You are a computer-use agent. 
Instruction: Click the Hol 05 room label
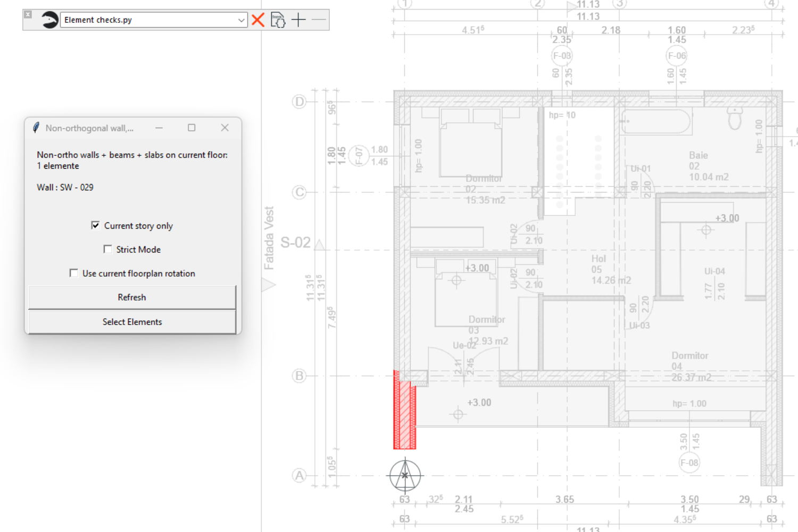[611, 269]
